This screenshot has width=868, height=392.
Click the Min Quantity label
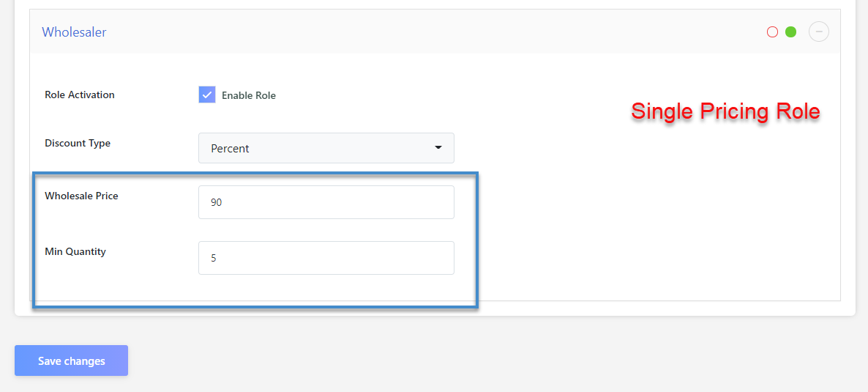point(75,251)
